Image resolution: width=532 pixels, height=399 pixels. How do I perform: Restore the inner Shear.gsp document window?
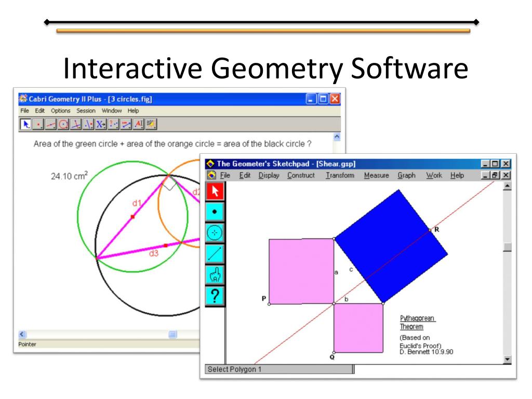(x=495, y=175)
